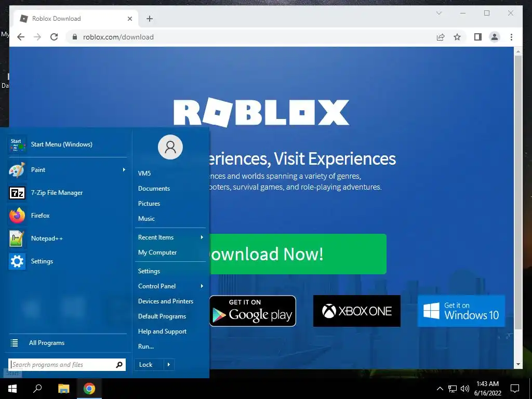View site info via the lock icon
Viewport: 532px width, 399px height.
click(75, 37)
